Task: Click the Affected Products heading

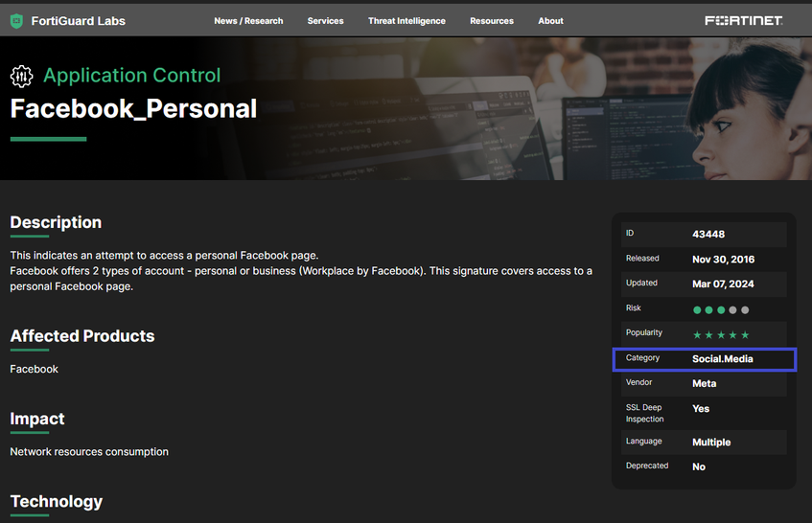Action: coord(82,336)
